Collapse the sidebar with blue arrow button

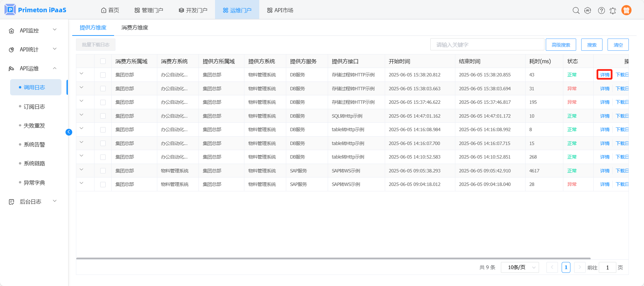tap(69, 132)
